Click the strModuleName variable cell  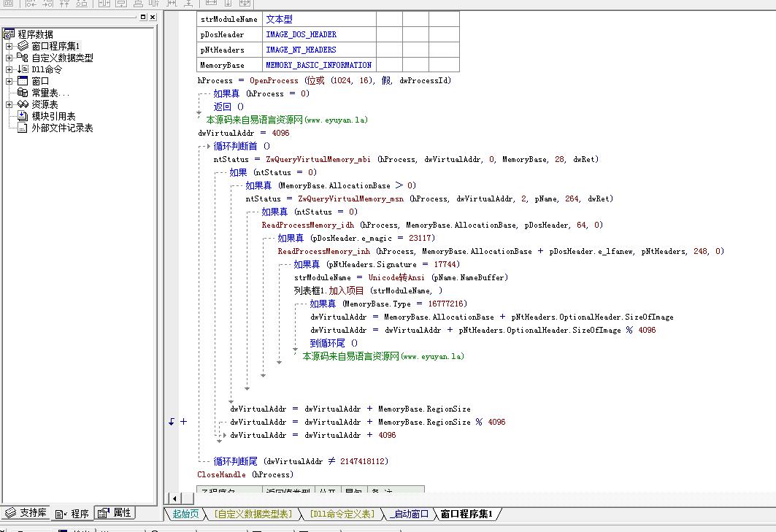coord(229,19)
